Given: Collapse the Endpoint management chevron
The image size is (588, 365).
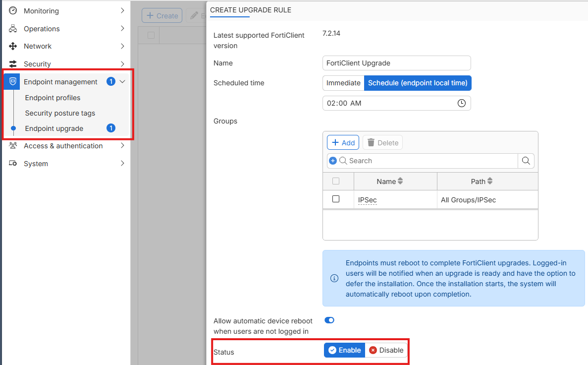Looking at the screenshot, I should tap(122, 81).
